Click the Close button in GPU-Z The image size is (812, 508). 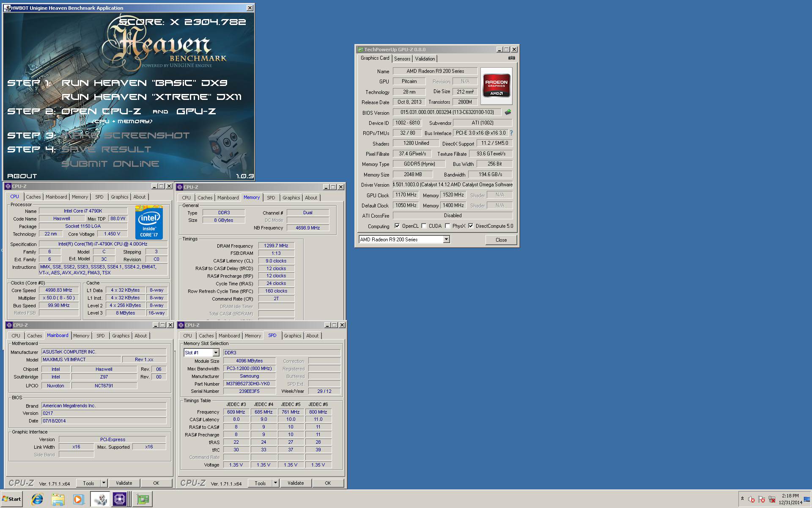pos(501,240)
